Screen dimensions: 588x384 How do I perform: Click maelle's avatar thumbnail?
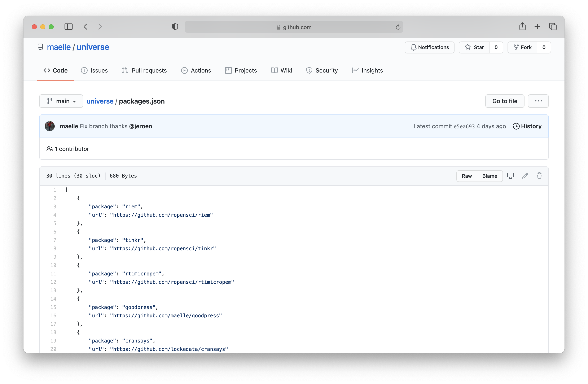50,126
